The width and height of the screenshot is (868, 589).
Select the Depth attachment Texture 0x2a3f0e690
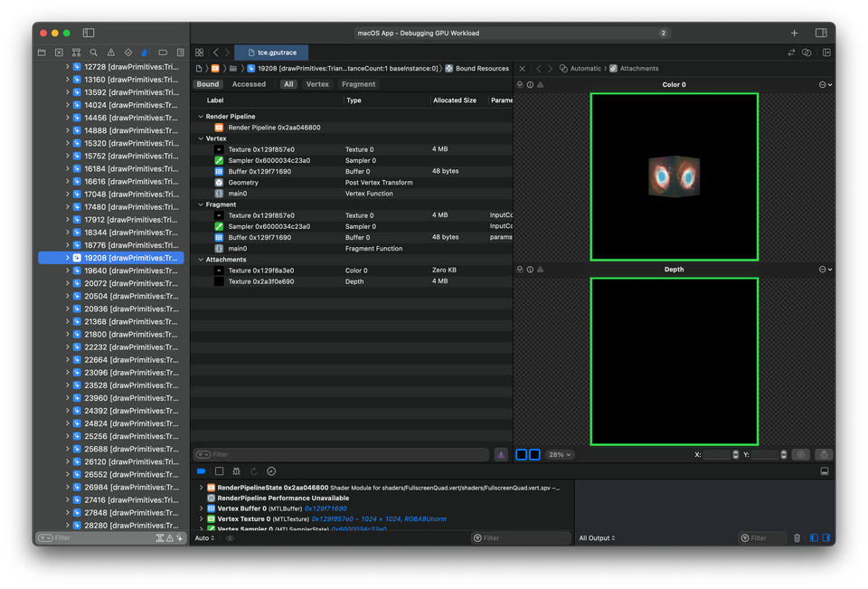pos(352,281)
